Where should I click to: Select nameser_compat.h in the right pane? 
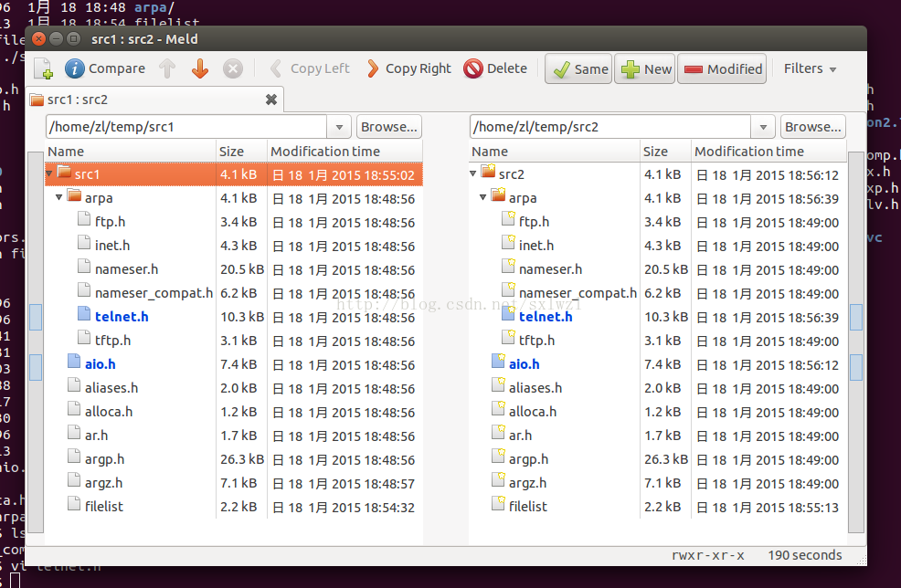pos(578,293)
